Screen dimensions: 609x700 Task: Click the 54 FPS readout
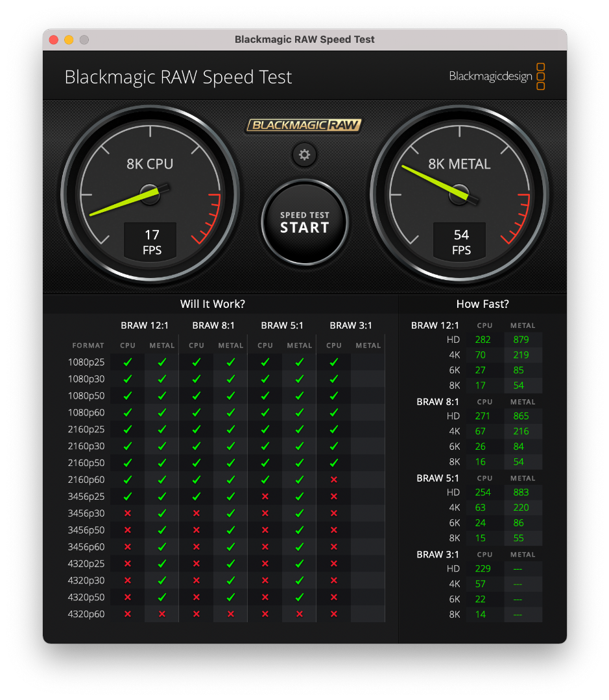click(x=460, y=242)
